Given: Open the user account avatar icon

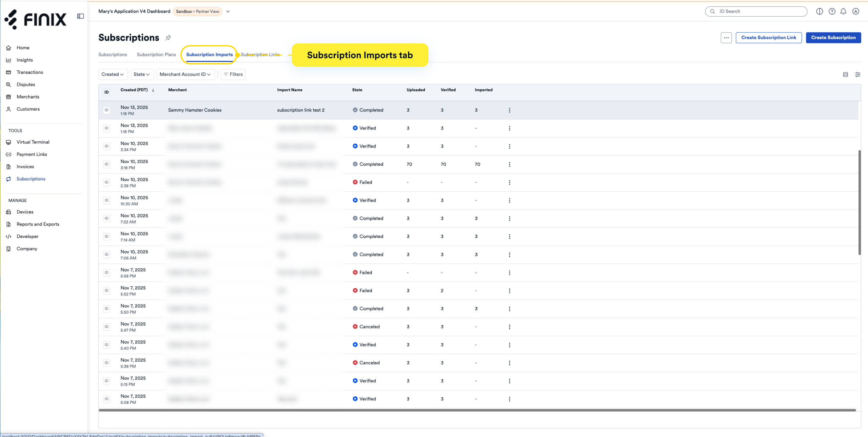Looking at the screenshot, I should (856, 11).
